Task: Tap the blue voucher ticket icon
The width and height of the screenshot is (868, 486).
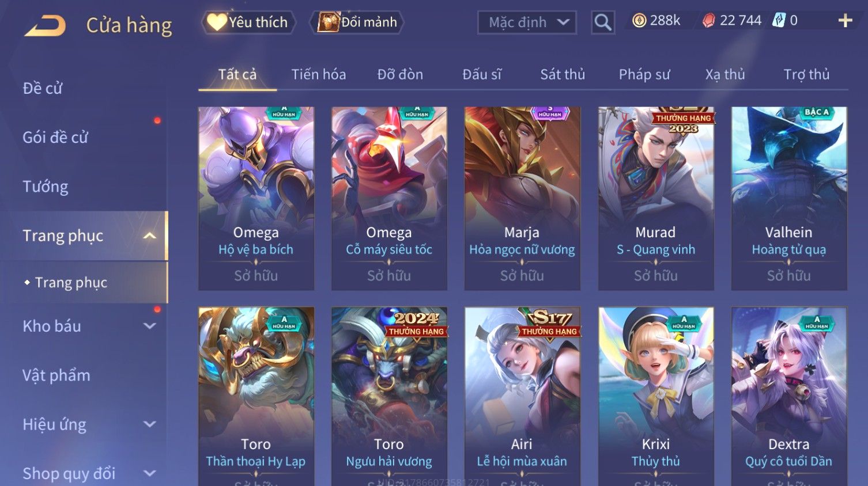Action: coord(779,20)
